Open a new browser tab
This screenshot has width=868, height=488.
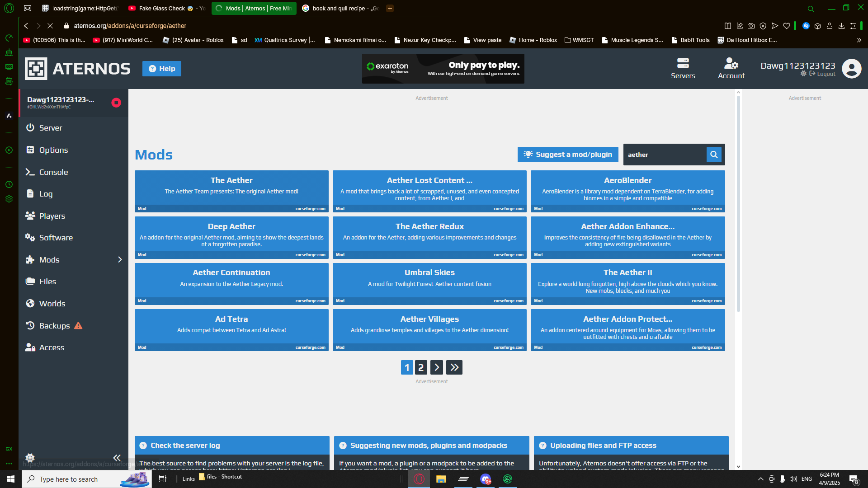point(390,8)
